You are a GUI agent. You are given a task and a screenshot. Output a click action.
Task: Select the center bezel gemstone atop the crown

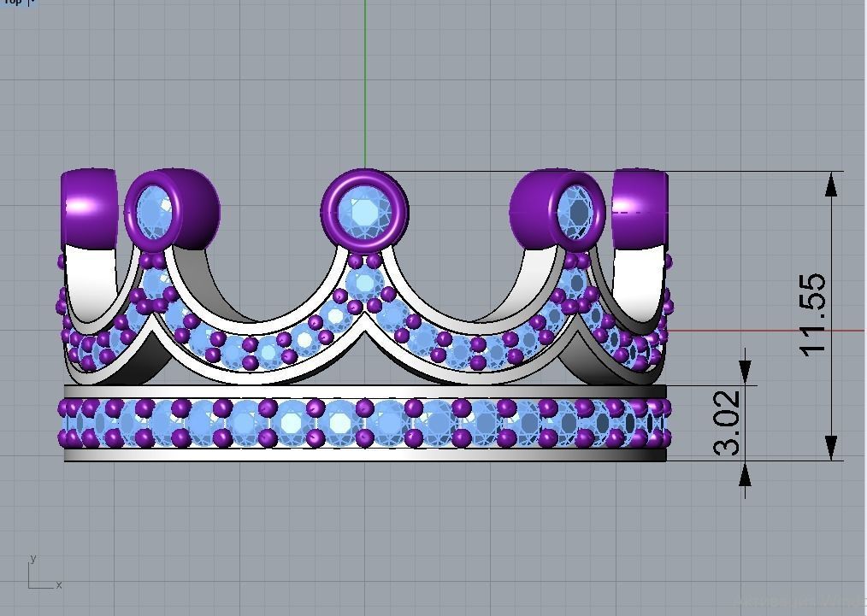[364, 212]
